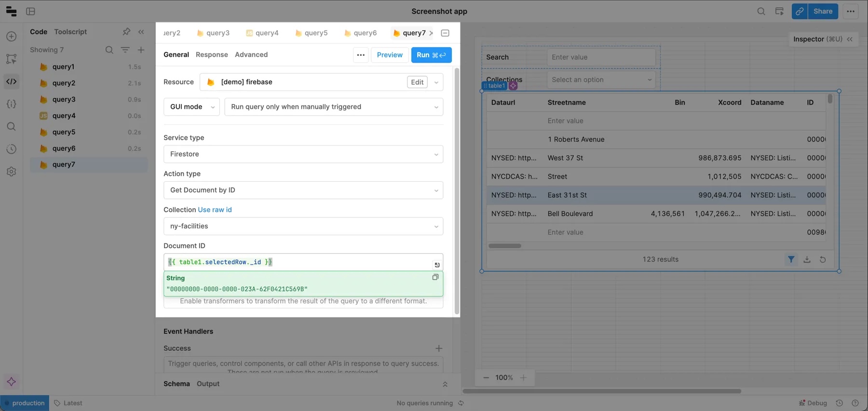The image size is (868, 411).
Task: Switch to the Output tab
Action: [x=208, y=384]
